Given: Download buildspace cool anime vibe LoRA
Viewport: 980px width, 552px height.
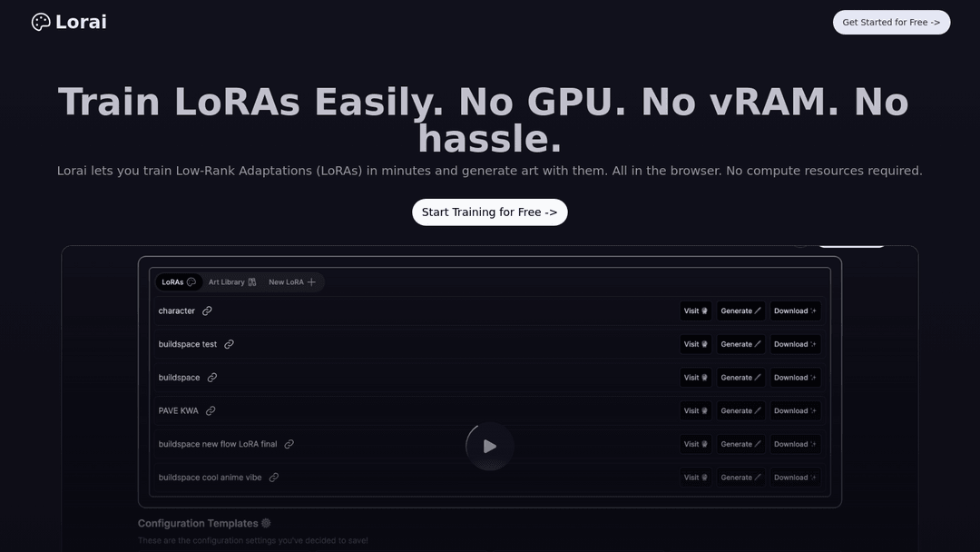Looking at the screenshot, I should click(795, 478).
